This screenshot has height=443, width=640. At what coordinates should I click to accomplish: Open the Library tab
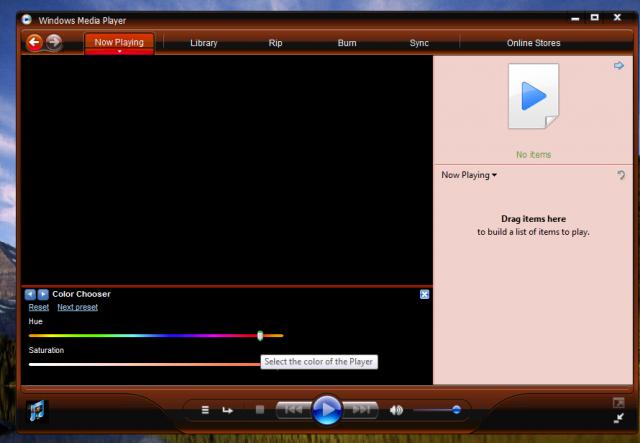click(204, 43)
